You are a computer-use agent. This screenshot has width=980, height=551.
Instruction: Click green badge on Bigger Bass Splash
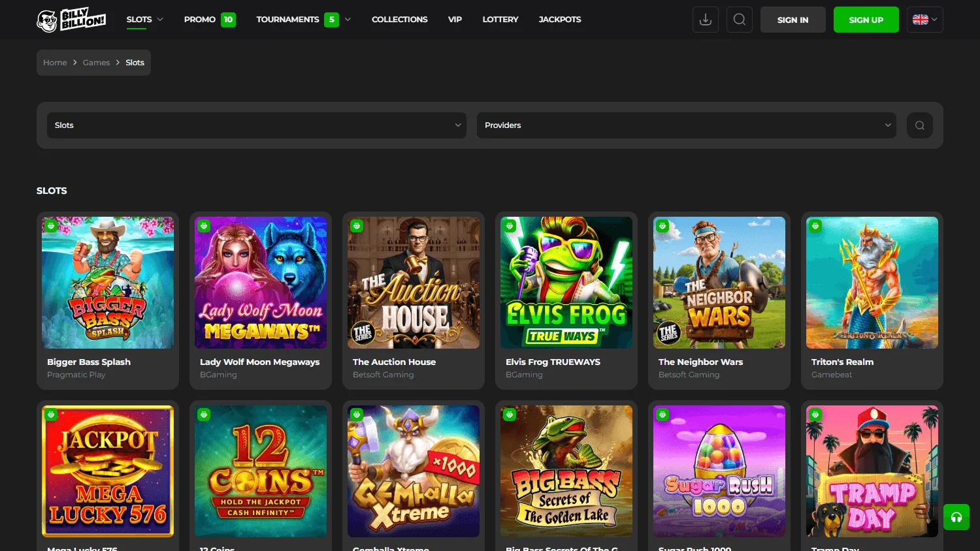pos(51,226)
